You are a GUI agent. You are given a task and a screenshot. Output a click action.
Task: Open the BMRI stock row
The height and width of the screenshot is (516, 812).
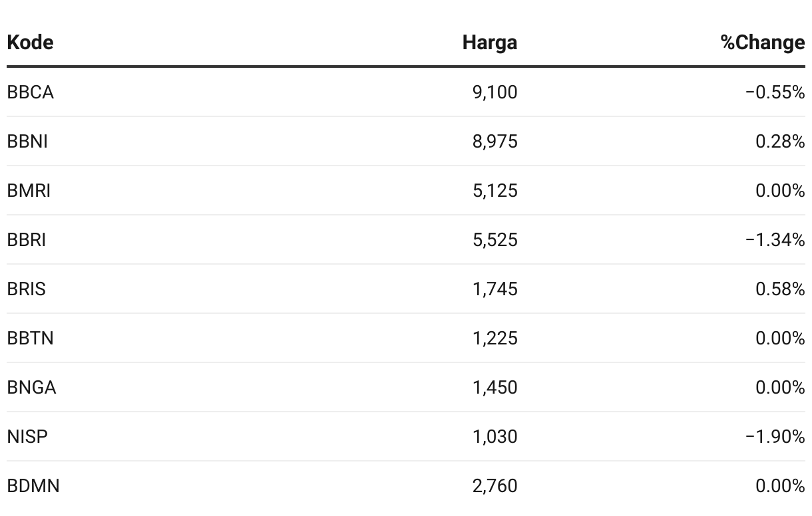[x=406, y=191]
